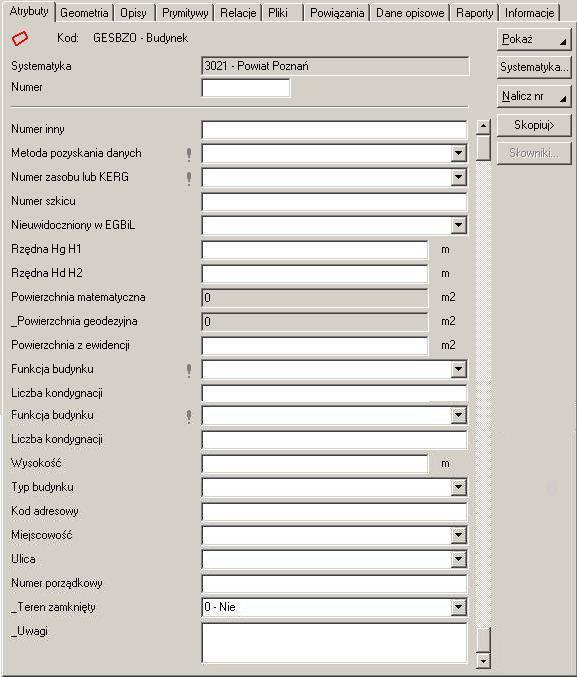The image size is (577, 677).
Task: Click the Numer porządkowy field
Action: point(334,583)
